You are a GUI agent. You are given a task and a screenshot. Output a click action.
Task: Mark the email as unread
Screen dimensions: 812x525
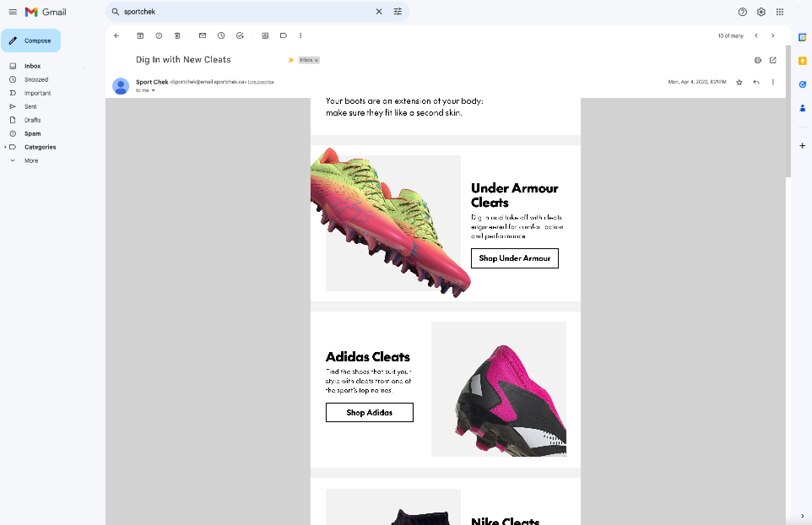pyautogui.click(x=202, y=36)
